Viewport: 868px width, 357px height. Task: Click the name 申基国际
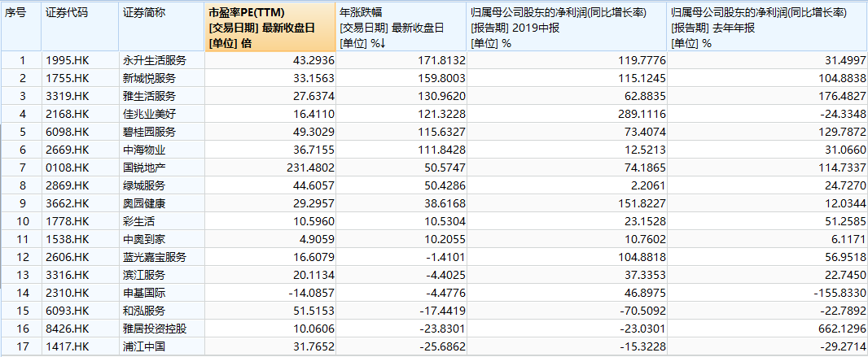pos(144,293)
